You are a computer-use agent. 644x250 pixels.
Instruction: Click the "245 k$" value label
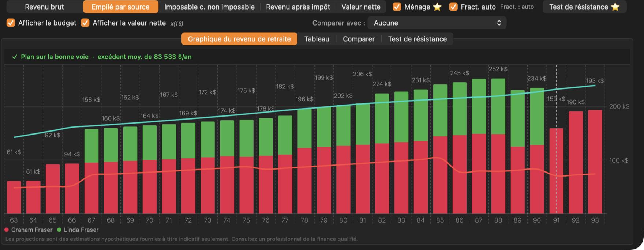pos(460,73)
